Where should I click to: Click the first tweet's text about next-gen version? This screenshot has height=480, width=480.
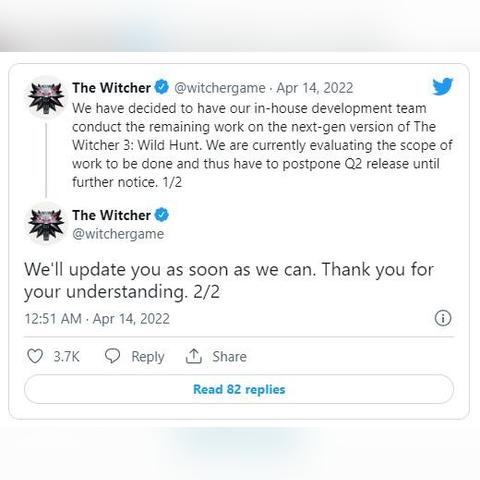tap(262, 145)
